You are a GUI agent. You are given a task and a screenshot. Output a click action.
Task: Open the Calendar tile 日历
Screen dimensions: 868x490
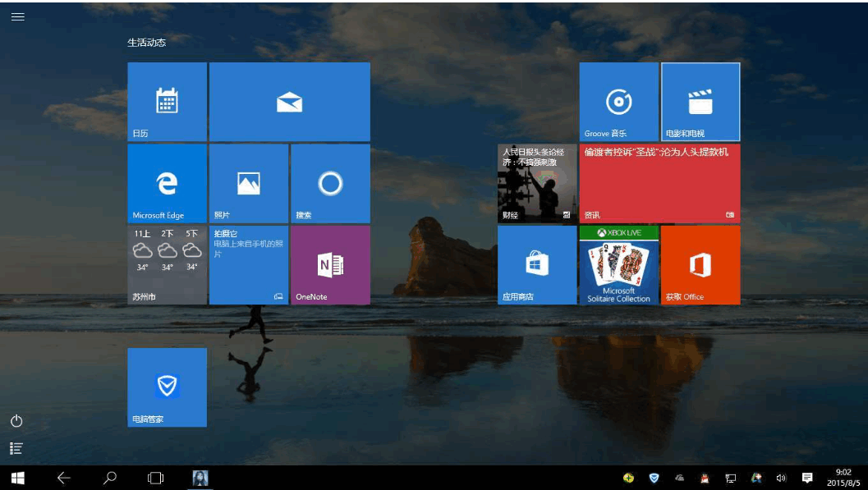click(168, 102)
